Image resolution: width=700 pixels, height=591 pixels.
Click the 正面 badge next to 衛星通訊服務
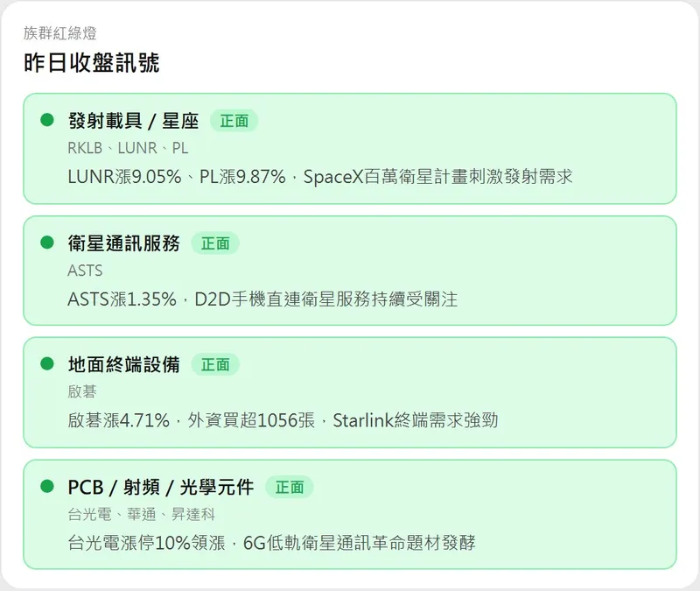click(214, 243)
